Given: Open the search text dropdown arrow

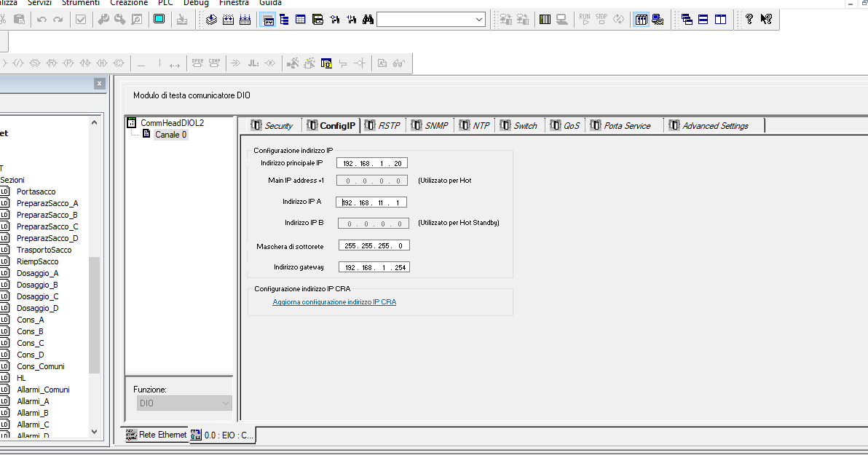Looking at the screenshot, I should point(479,20).
